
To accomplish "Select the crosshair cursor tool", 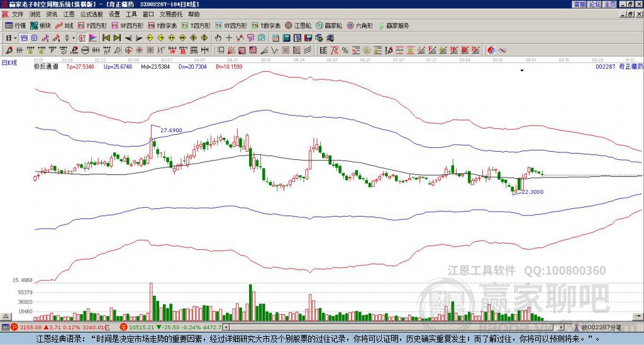I will pyautogui.click(x=229, y=38).
